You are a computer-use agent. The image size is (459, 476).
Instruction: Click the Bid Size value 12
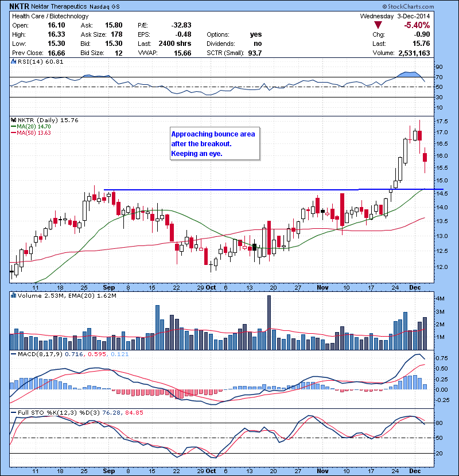click(x=119, y=53)
